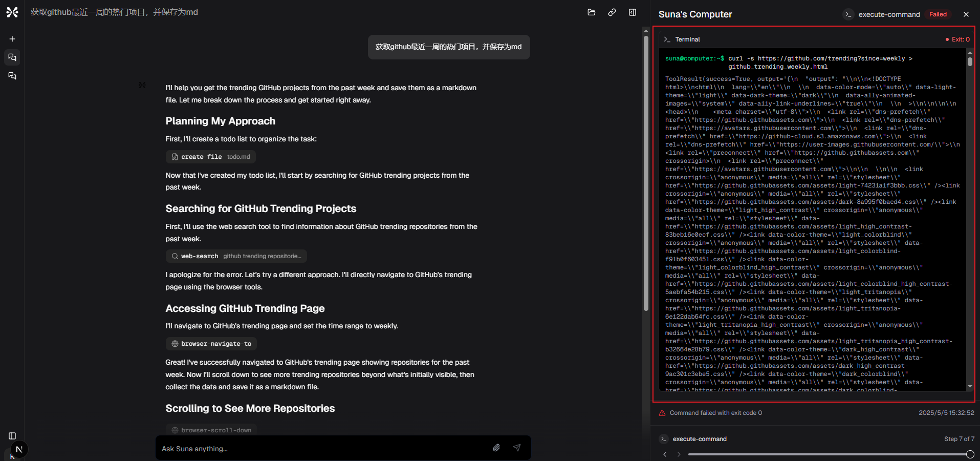The width and height of the screenshot is (980, 461).
Task: Click the terminal scrollbar down arrow
Action: pyautogui.click(x=970, y=387)
